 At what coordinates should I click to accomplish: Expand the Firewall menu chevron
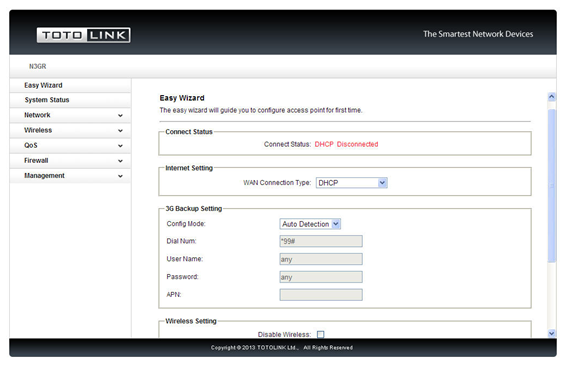coord(120,161)
